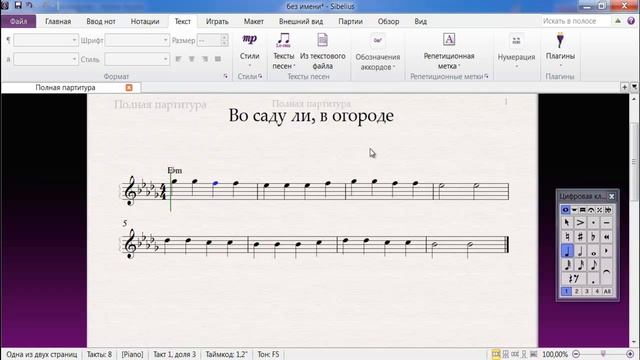Open the keypad's fourth layout, articulations
Viewport: 640px width, 360px height.
(x=591, y=210)
